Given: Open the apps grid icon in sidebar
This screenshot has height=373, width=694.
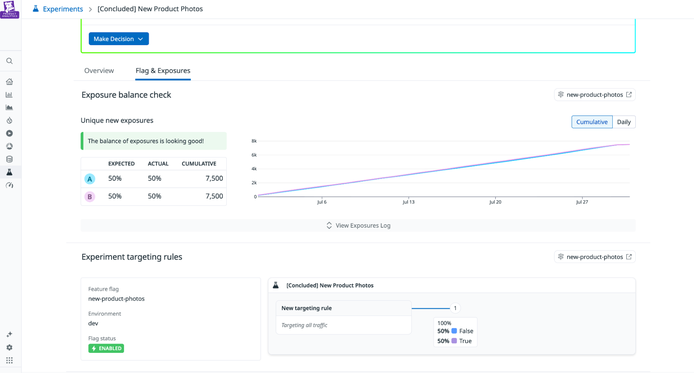Looking at the screenshot, I should [9, 360].
